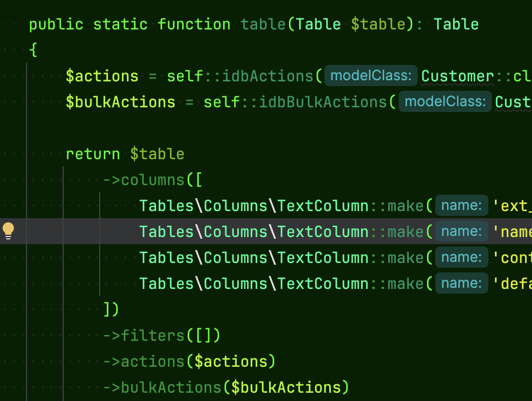
Task: Click the table function name in the declaration
Action: pos(264,25)
